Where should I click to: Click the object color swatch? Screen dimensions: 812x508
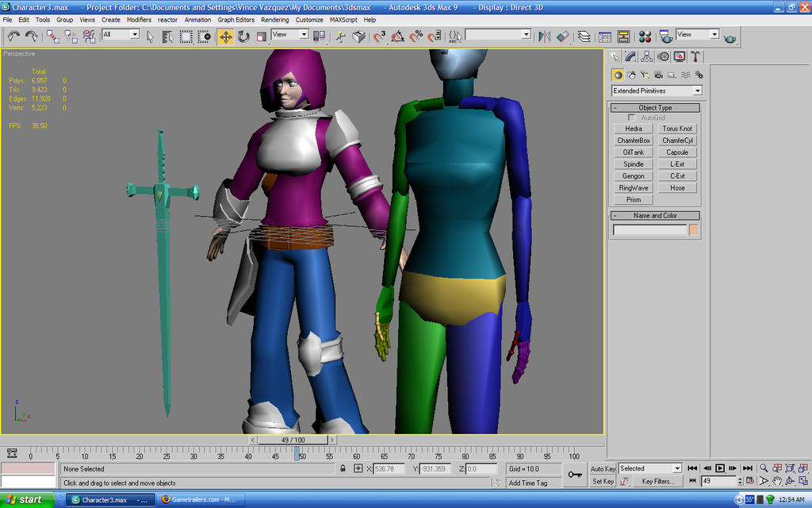[x=693, y=229]
